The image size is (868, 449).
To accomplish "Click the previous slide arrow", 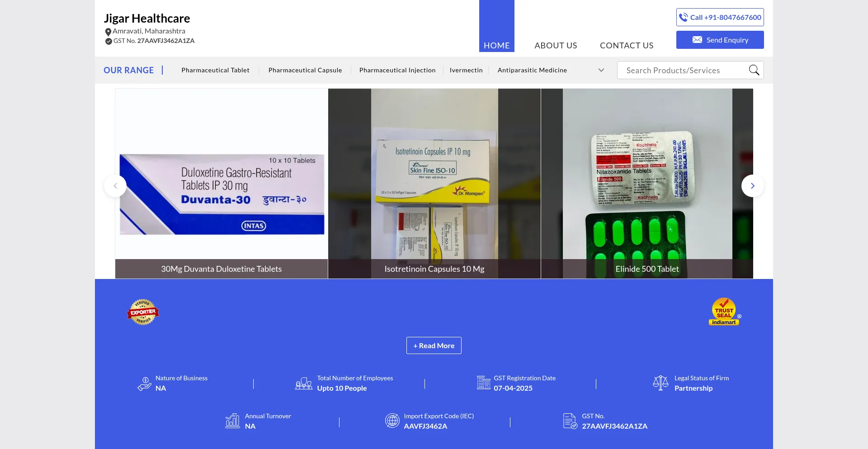I will coord(115,186).
